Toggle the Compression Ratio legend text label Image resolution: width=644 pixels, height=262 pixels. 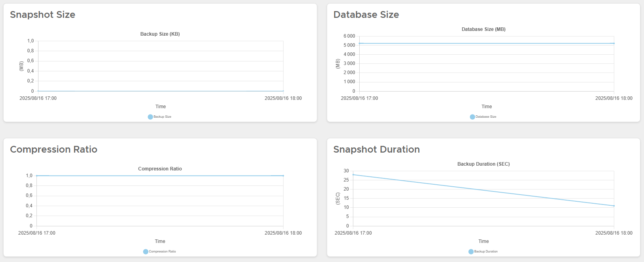163,252
